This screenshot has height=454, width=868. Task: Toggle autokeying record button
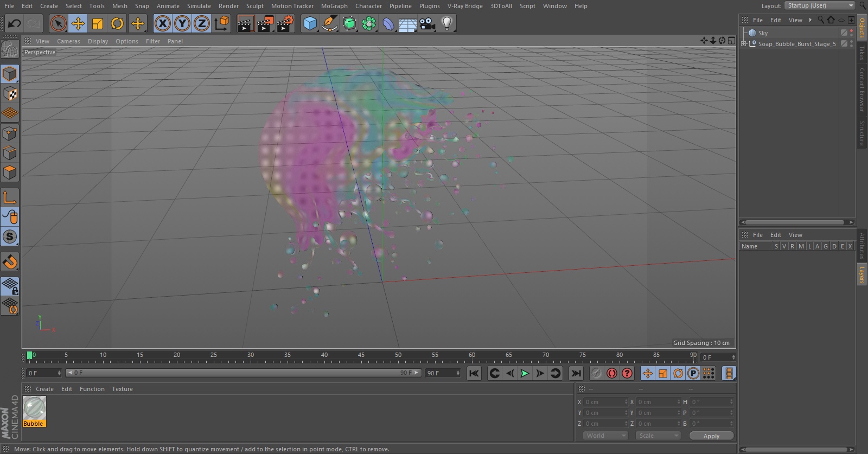[x=612, y=373]
